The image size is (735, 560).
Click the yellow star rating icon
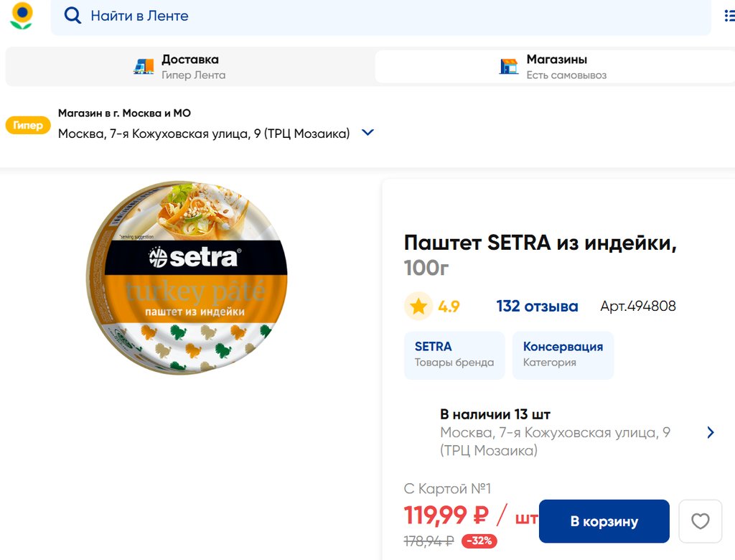pyautogui.click(x=418, y=307)
